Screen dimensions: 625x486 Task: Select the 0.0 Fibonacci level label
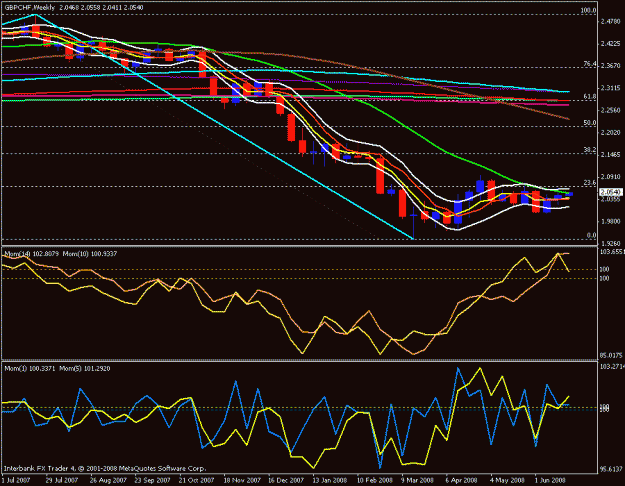(592, 236)
